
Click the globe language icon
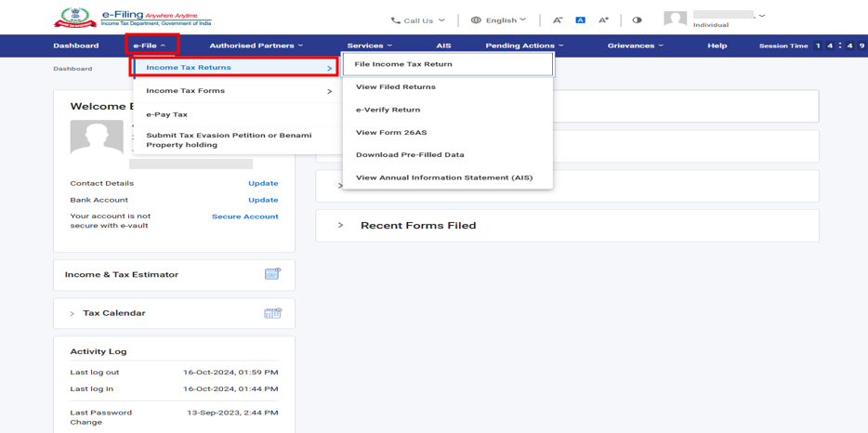tap(476, 20)
